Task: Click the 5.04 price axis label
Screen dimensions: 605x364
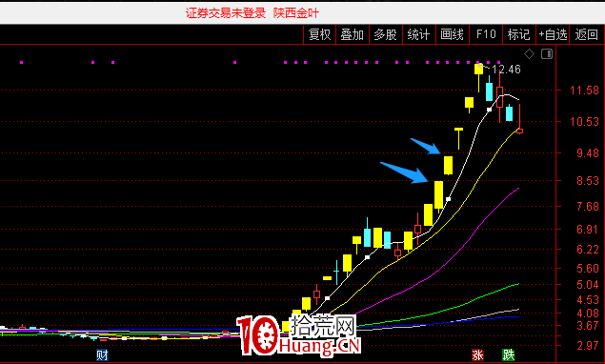Action: tap(588, 285)
